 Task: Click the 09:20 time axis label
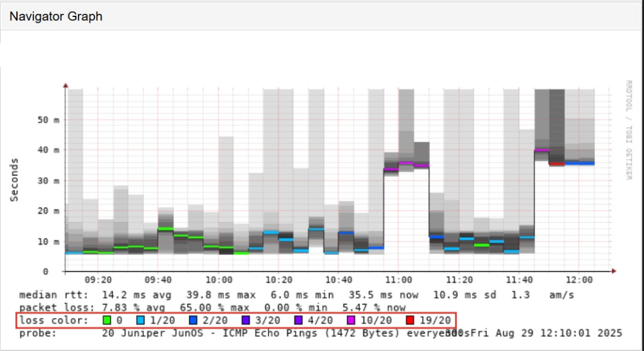pyautogui.click(x=97, y=279)
